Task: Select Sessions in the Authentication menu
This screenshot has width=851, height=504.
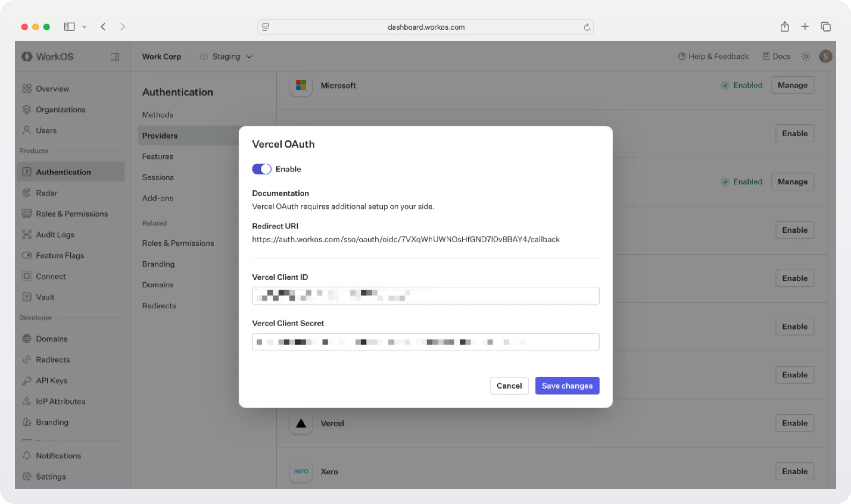Action: (x=158, y=177)
